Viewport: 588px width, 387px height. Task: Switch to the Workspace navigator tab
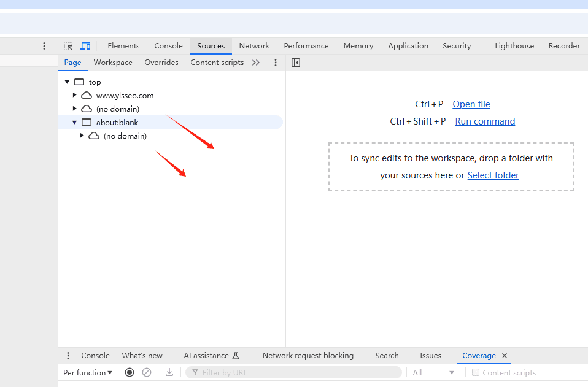113,63
